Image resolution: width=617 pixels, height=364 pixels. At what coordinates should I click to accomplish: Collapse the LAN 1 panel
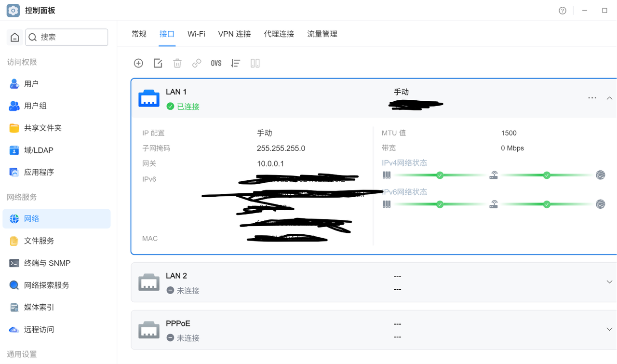click(x=609, y=98)
